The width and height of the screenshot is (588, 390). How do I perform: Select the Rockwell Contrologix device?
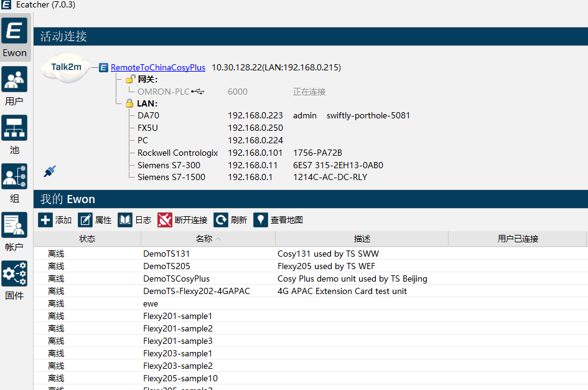tap(178, 153)
